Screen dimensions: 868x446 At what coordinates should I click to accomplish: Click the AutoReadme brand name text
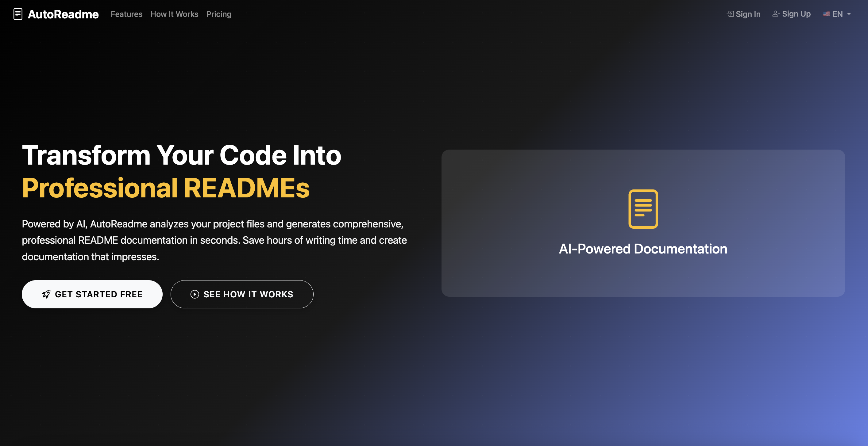point(63,14)
